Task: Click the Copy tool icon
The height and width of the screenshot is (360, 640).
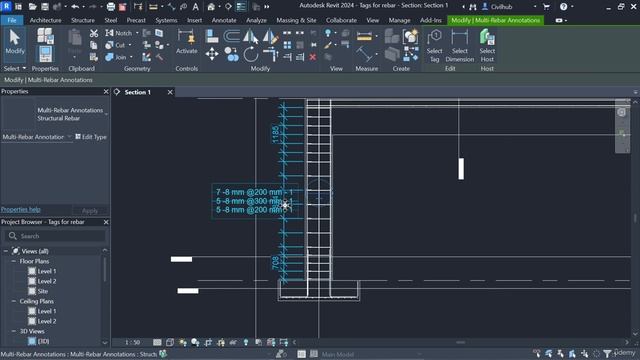Action: (231, 54)
